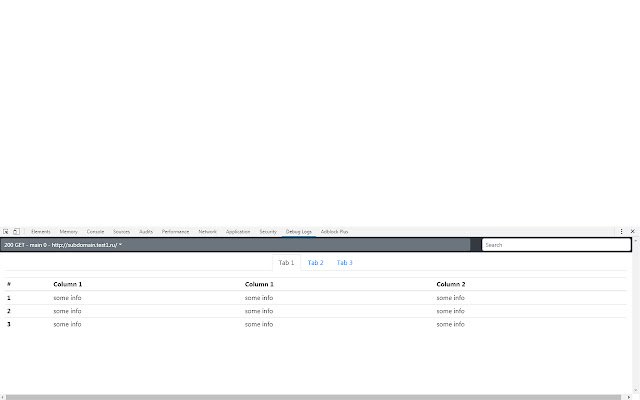Focus the Search input field
The height and width of the screenshot is (400, 640).
(x=556, y=245)
